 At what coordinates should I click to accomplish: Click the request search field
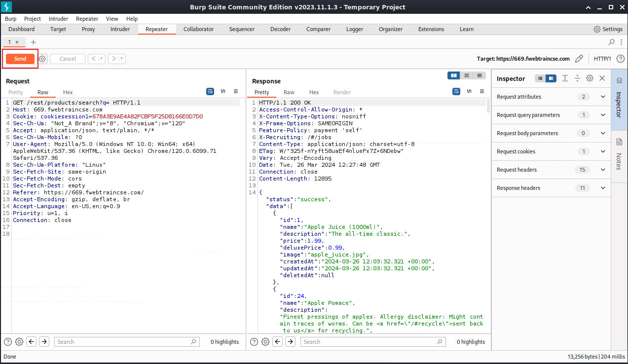[x=127, y=342]
